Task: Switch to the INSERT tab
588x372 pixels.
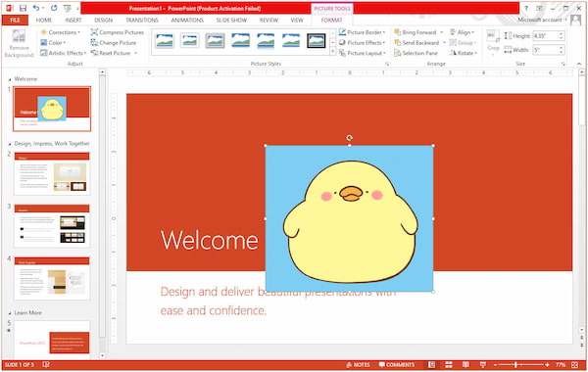Action: tap(73, 21)
